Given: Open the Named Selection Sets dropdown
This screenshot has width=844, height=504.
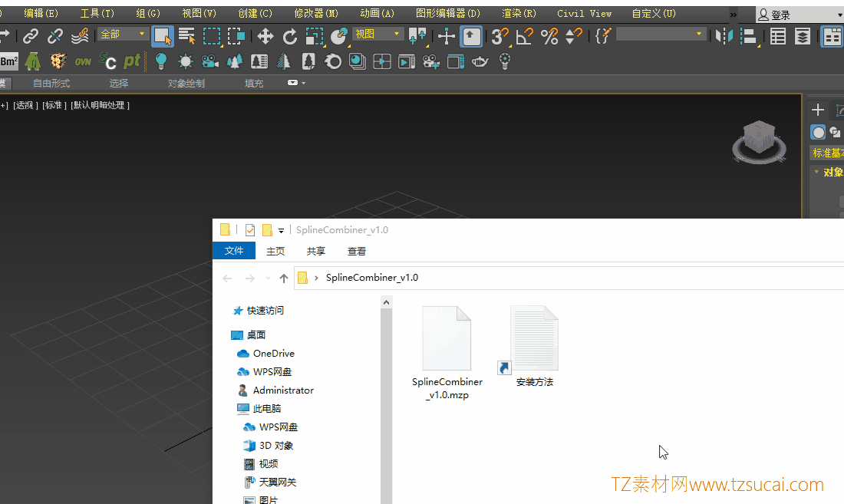Looking at the screenshot, I should pos(661,35).
